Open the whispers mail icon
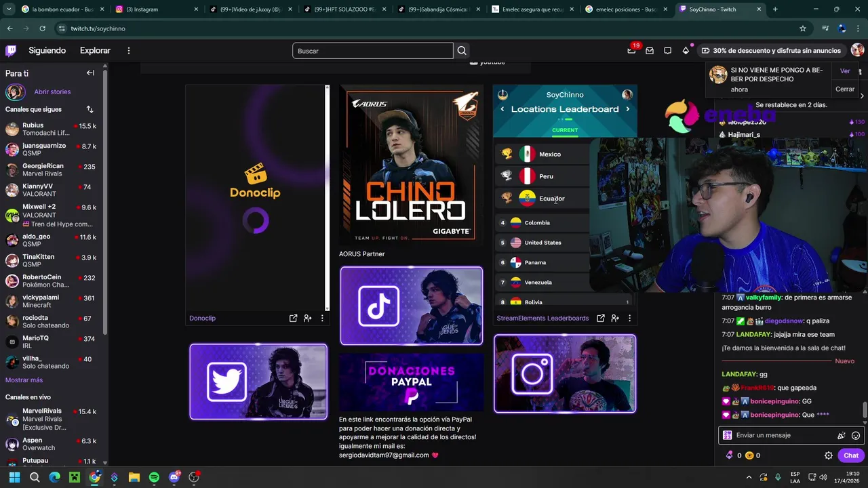The height and width of the screenshot is (488, 868). pyautogui.click(x=650, y=51)
